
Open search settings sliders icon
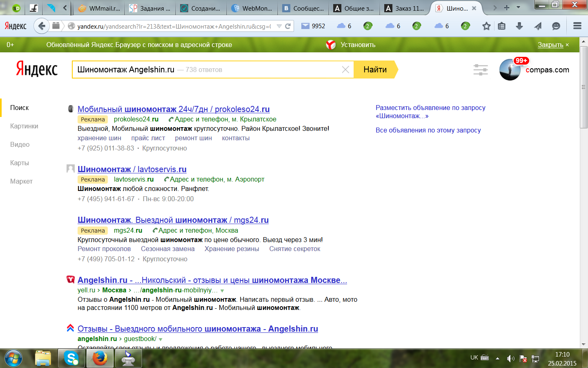pos(481,70)
